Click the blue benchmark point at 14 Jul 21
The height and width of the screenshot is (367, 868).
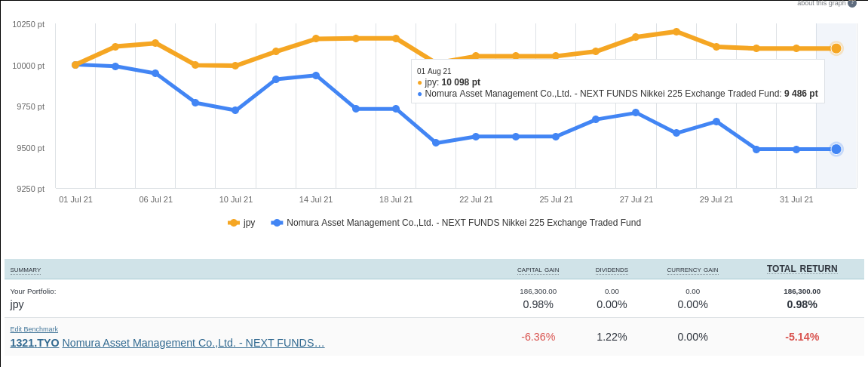click(315, 75)
